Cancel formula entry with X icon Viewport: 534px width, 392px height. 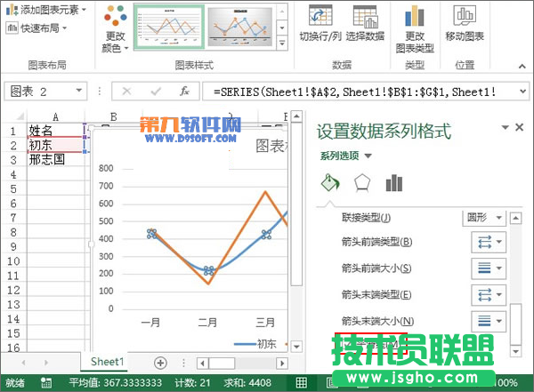click(x=126, y=91)
